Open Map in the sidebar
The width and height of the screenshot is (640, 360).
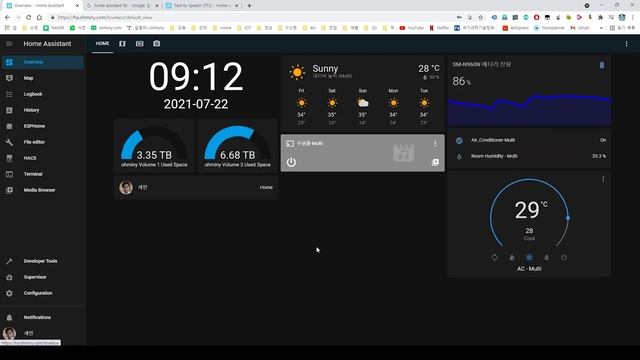point(42,78)
